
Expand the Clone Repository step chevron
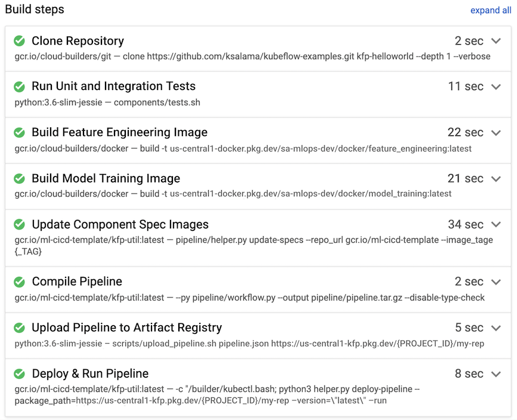(x=496, y=41)
